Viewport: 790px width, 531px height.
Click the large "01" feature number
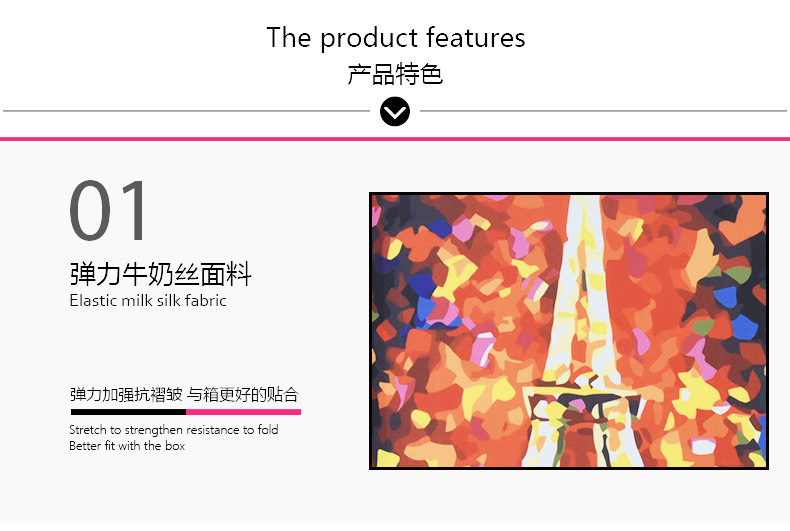[x=108, y=210]
